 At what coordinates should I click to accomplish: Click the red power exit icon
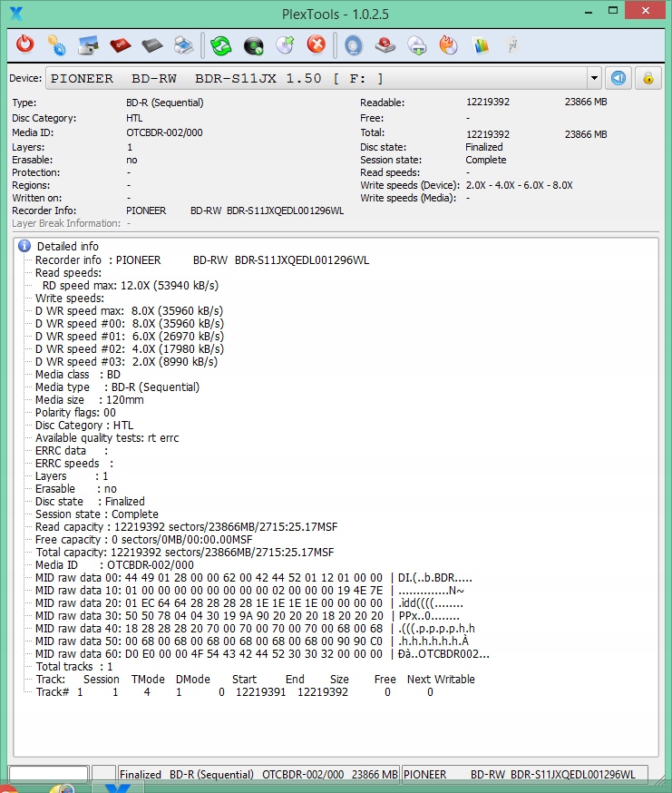tap(24, 45)
